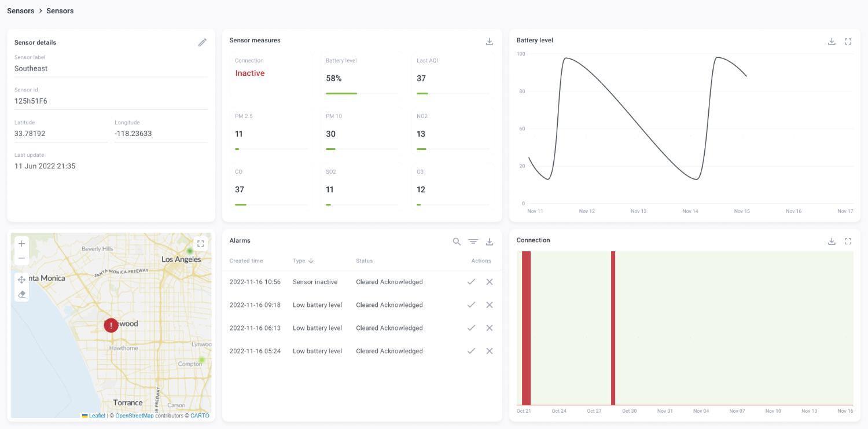Open the filter icon in the Alarms widget
868x429 pixels.
click(x=473, y=241)
